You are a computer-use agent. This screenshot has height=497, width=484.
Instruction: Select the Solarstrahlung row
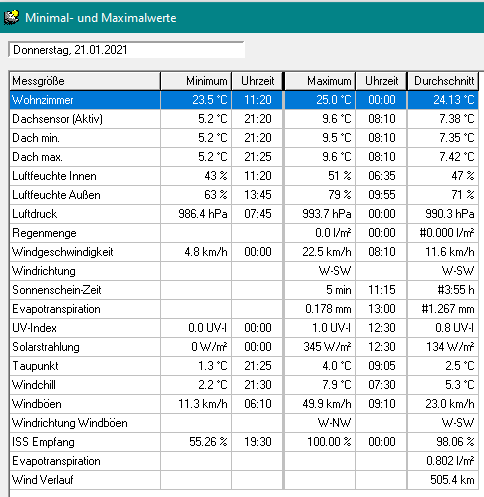click(x=244, y=347)
